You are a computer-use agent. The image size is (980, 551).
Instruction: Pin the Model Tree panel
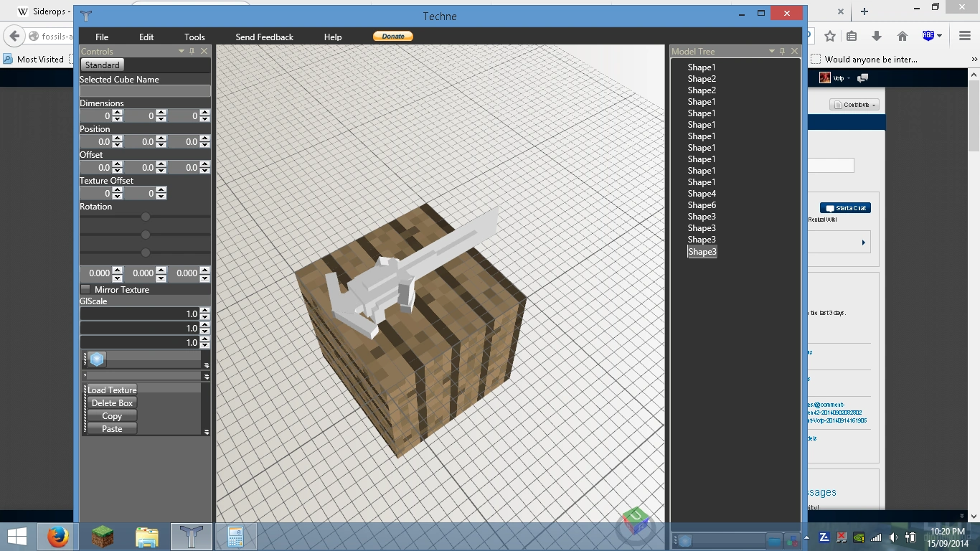click(783, 52)
